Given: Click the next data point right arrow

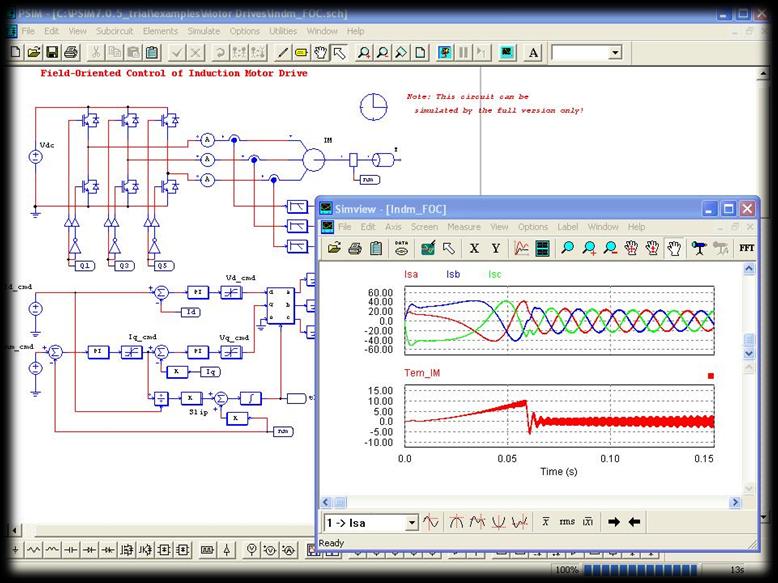Looking at the screenshot, I should pyautogui.click(x=614, y=522).
